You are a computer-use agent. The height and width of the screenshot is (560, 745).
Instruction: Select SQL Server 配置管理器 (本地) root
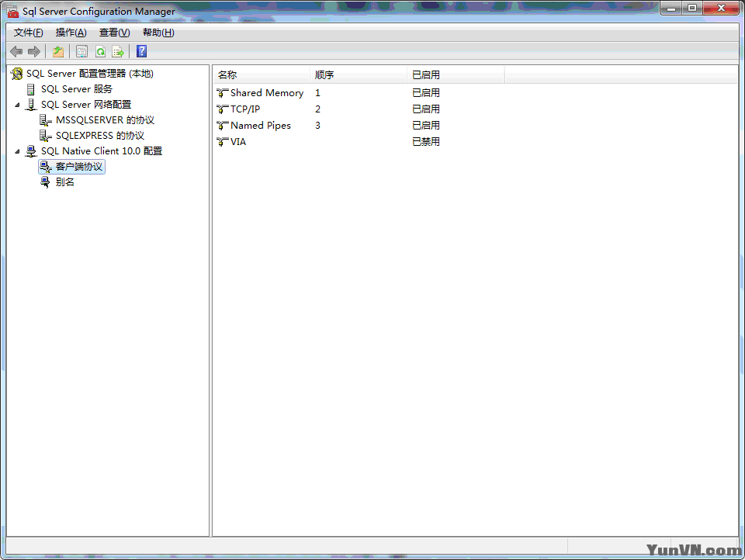(90, 74)
